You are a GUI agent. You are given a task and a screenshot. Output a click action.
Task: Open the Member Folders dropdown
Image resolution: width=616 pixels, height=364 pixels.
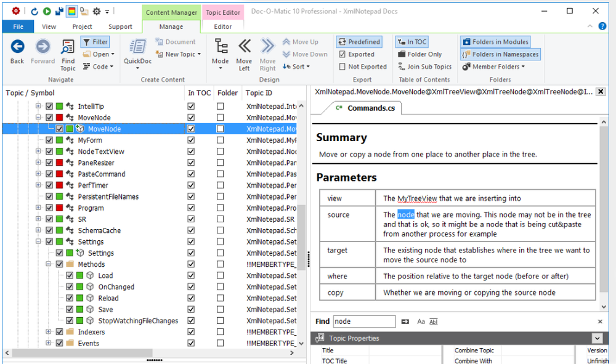494,67
